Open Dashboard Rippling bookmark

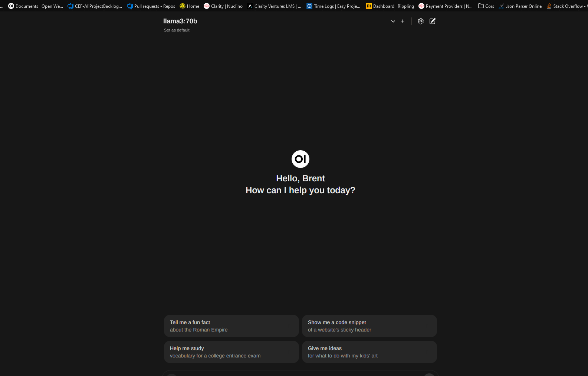pos(390,6)
